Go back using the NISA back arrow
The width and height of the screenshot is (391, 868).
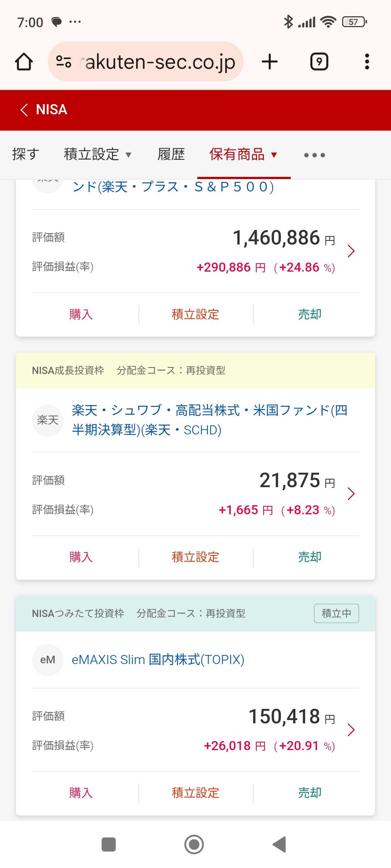[25, 110]
